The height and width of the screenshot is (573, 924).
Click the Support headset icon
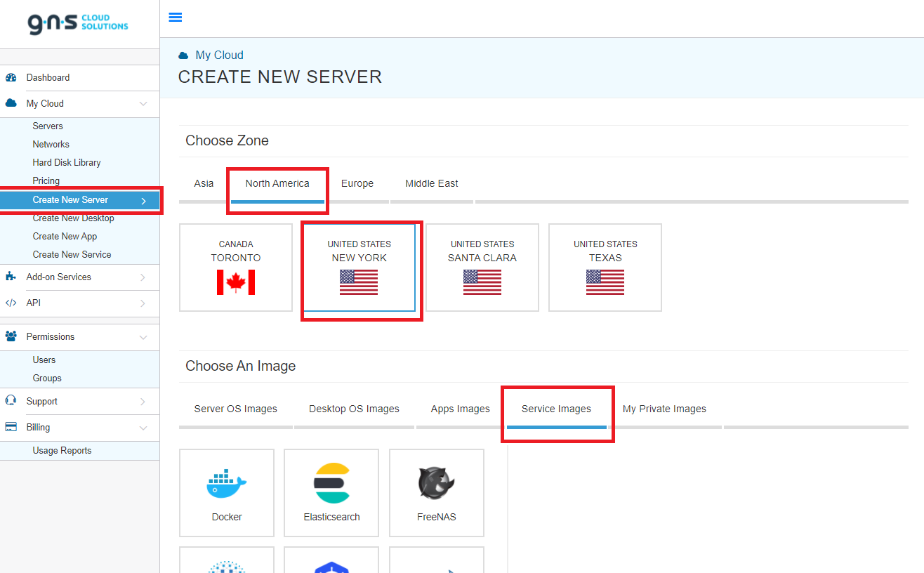tap(11, 402)
